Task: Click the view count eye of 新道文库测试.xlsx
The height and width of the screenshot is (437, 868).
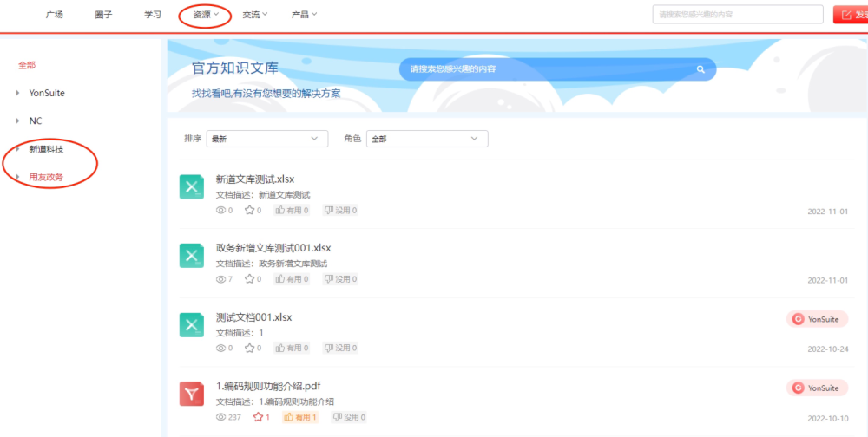Action: pyautogui.click(x=220, y=210)
